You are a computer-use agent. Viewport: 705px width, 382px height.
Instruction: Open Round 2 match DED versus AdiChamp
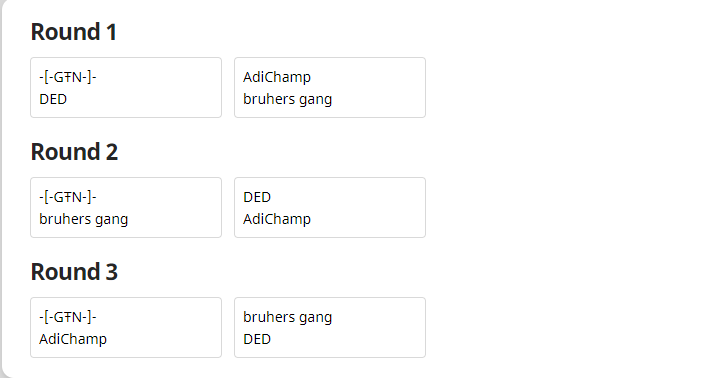click(x=330, y=208)
